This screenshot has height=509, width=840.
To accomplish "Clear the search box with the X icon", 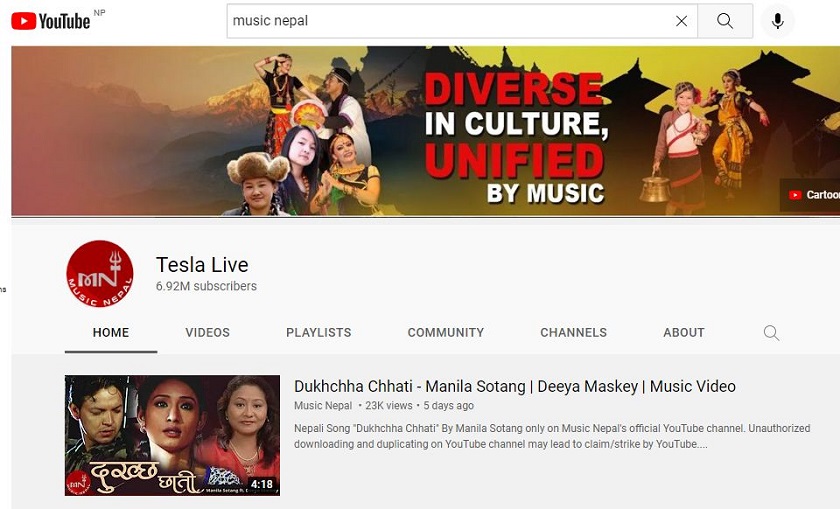I will pyautogui.click(x=681, y=21).
